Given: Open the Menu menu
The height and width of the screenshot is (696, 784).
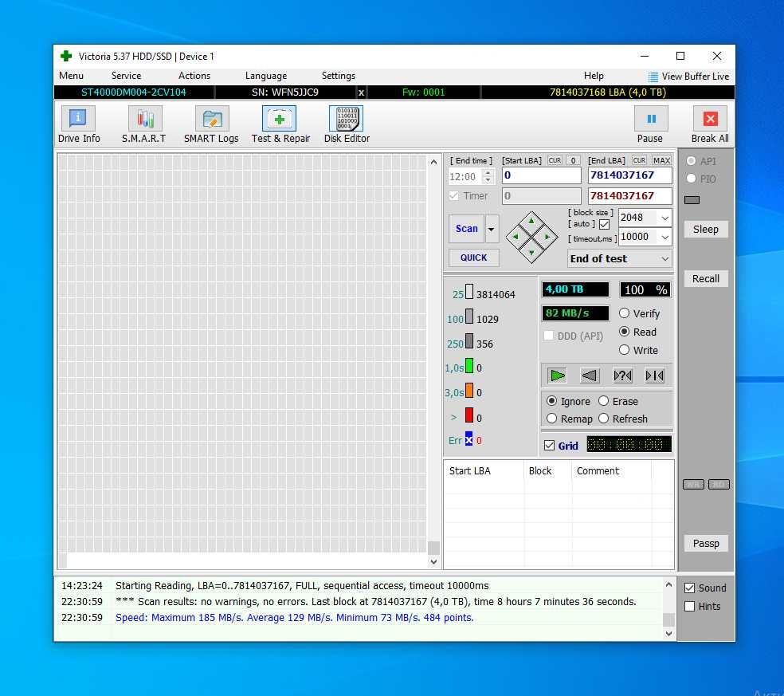Looking at the screenshot, I should (x=71, y=76).
